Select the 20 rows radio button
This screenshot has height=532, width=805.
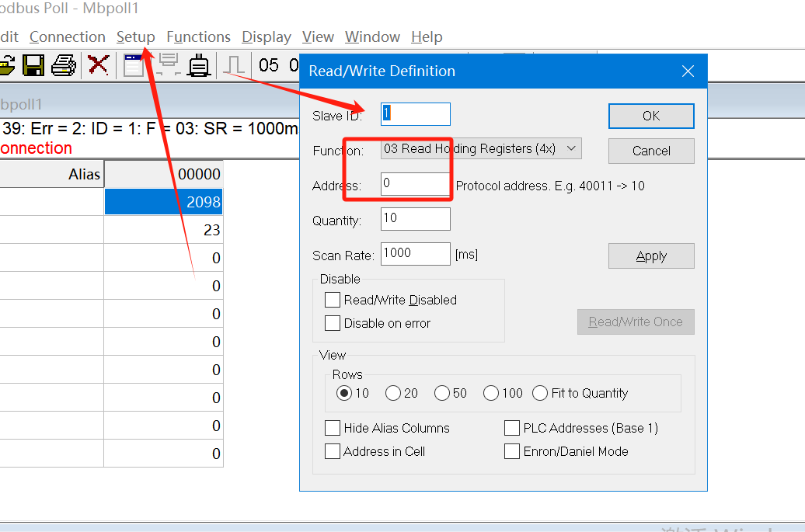[x=393, y=393]
